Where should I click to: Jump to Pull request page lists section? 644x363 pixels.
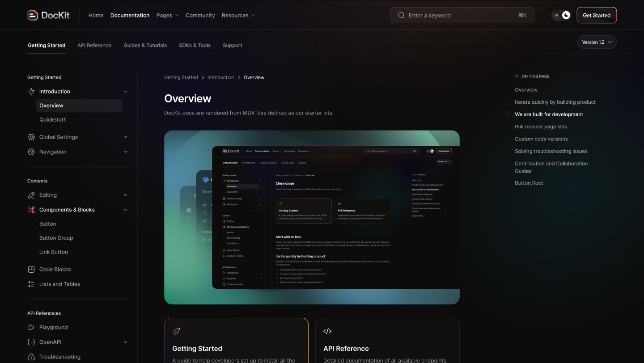541,127
